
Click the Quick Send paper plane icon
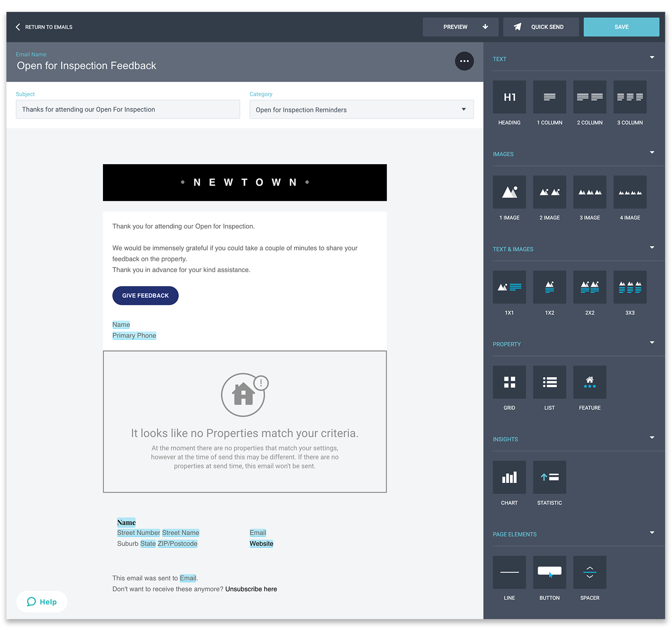click(x=517, y=27)
